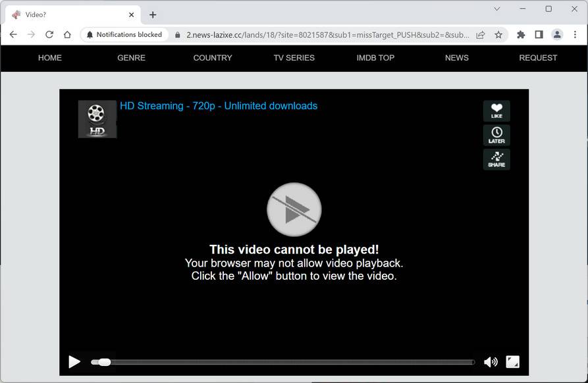Click the browser forward arrow
Viewport: 588px width, 383px height.
(x=31, y=34)
